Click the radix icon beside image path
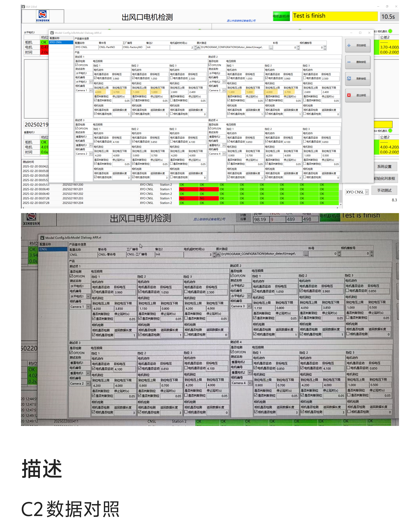 coord(198,48)
